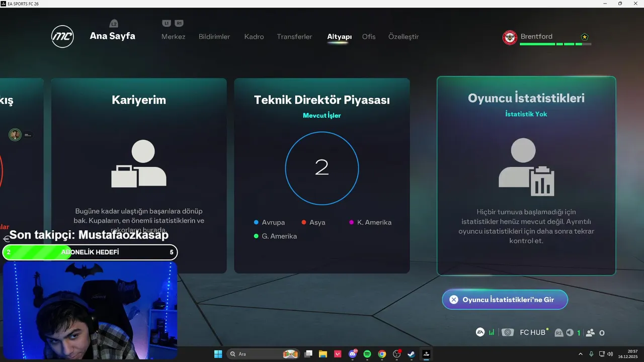The image size is (644, 362).
Task: Click the taskbar search box Ara
Action: click(x=263, y=354)
